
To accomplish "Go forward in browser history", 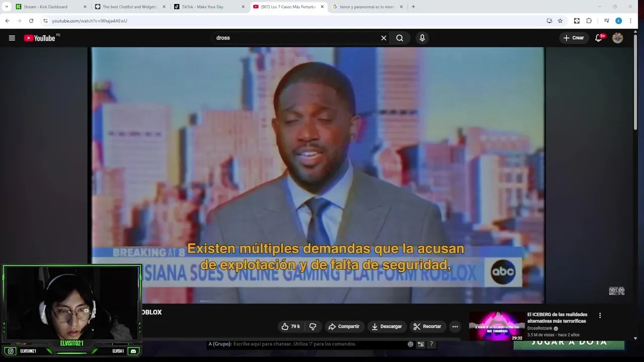I will [19, 21].
